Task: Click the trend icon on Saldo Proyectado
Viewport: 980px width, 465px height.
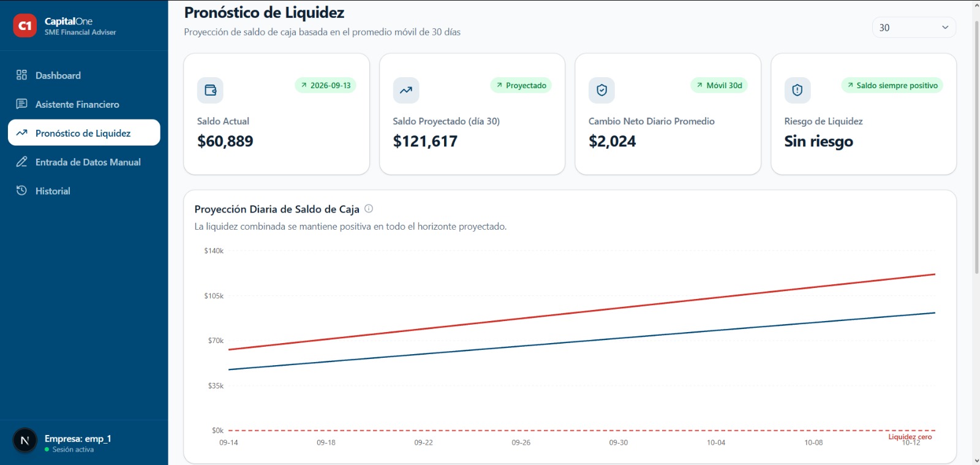Action: pos(406,90)
